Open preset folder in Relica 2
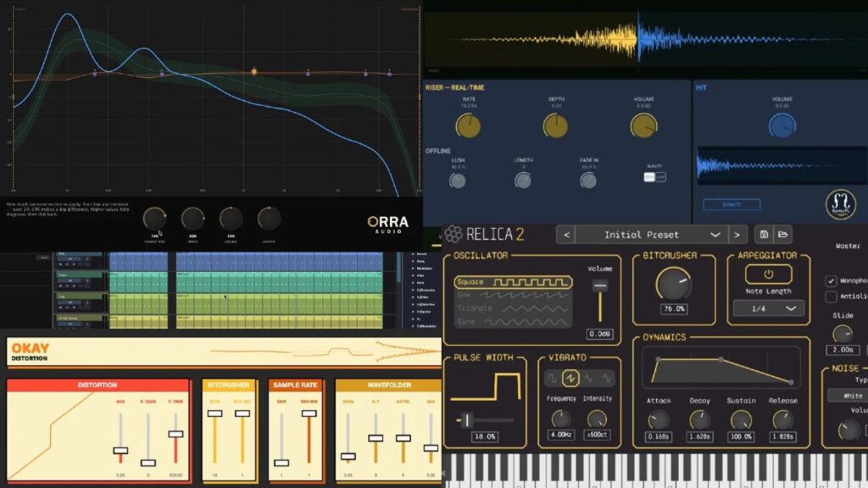This screenshot has height=488, width=868. pyautogui.click(x=782, y=235)
